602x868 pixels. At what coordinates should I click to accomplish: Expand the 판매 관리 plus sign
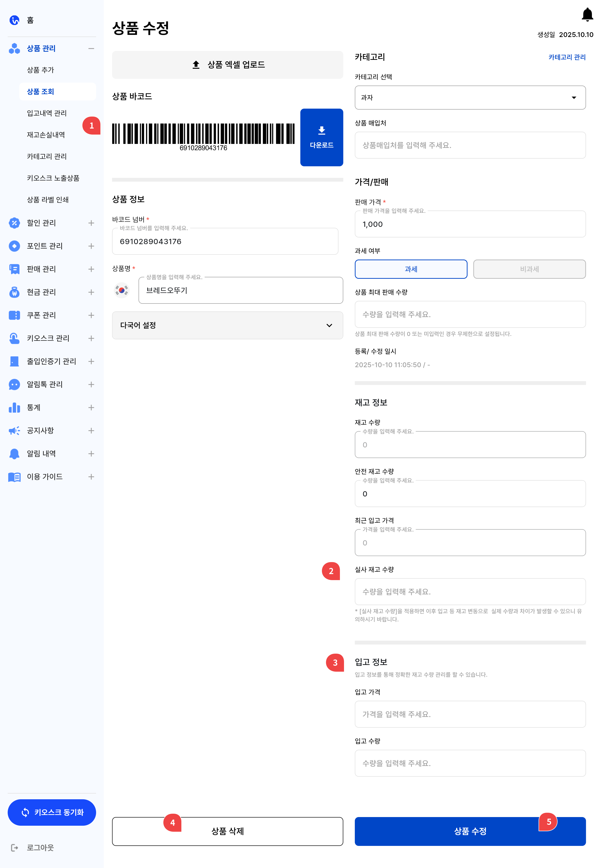(91, 269)
